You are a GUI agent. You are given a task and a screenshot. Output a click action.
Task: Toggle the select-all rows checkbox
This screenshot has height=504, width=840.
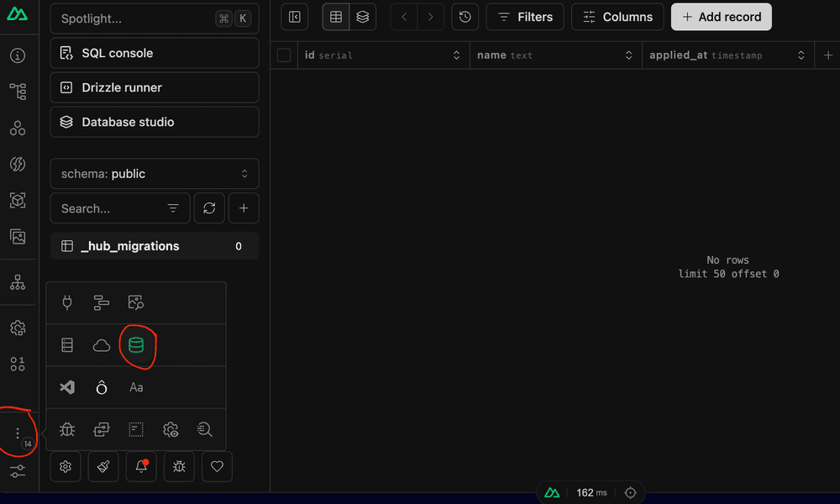click(x=284, y=55)
